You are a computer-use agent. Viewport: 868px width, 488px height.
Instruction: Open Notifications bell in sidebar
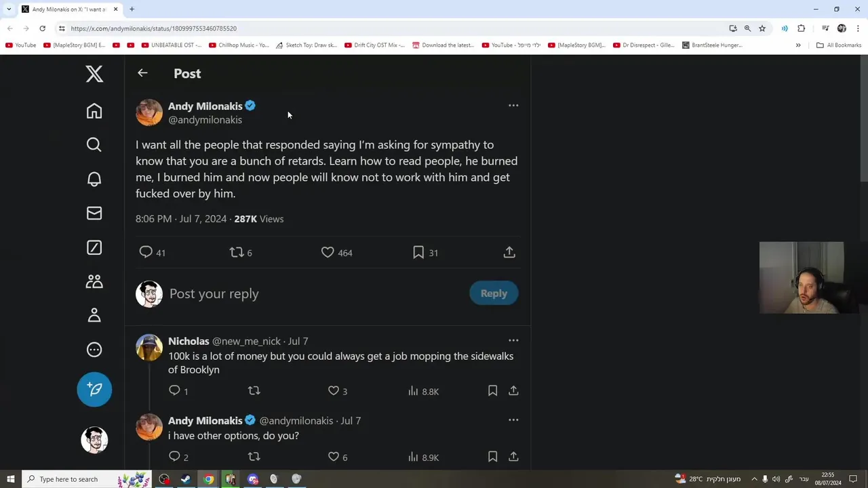(x=94, y=179)
